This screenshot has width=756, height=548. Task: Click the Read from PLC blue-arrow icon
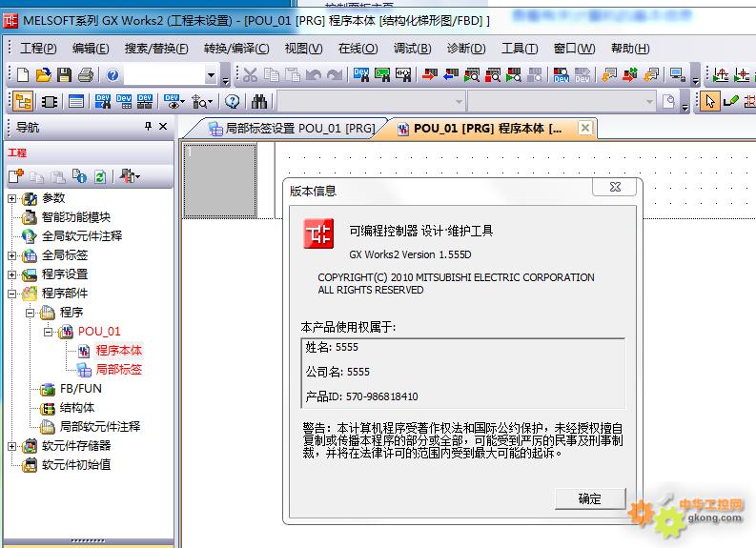click(x=450, y=74)
